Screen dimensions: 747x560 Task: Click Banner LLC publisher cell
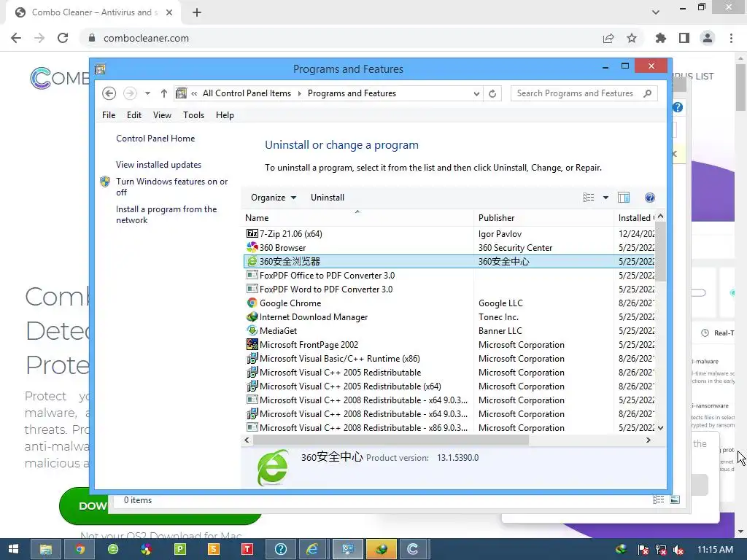click(x=500, y=330)
